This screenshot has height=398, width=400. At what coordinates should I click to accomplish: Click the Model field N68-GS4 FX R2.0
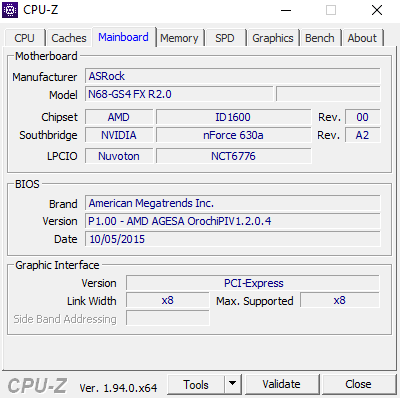pyautogui.click(x=179, y=94)
